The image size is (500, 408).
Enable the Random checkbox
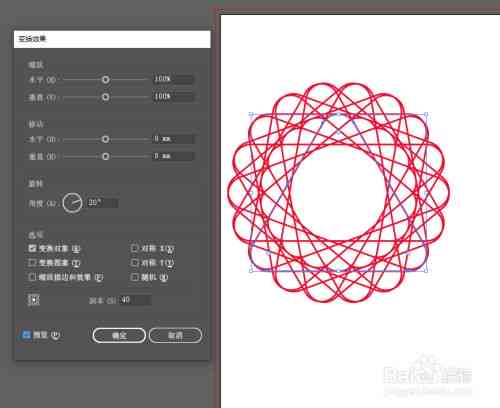[135, 277]
